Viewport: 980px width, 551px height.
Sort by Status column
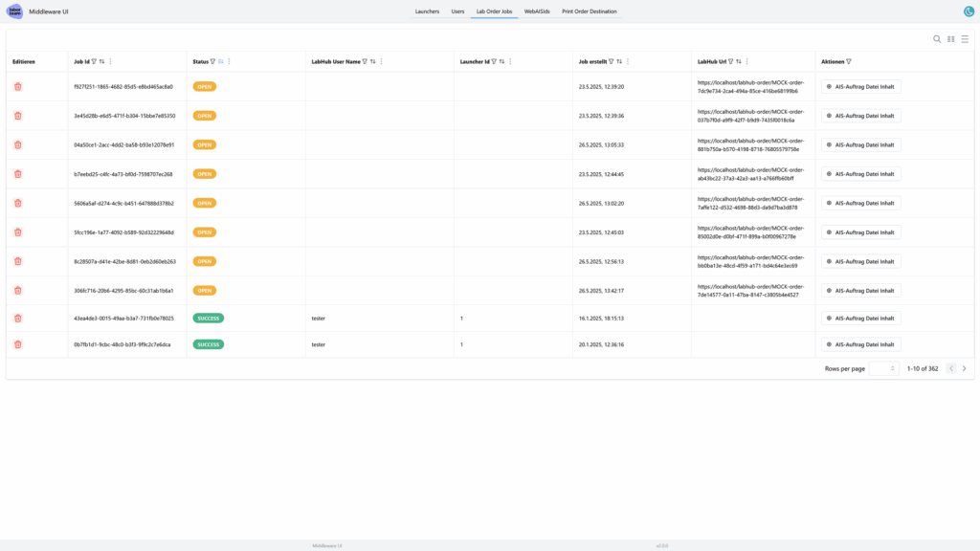pos(221,62)
